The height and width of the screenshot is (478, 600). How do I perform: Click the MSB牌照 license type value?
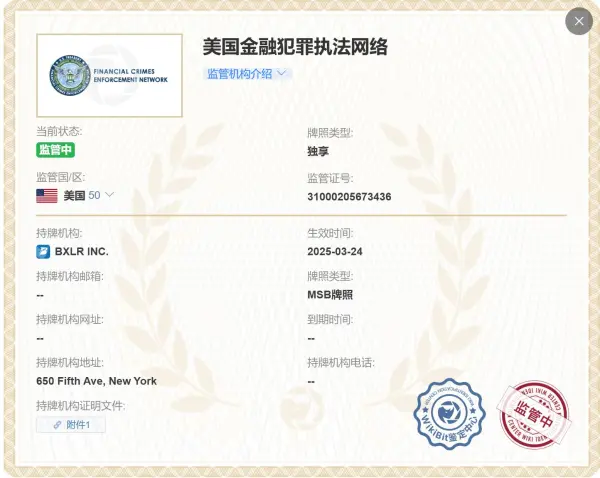(330, 295)
